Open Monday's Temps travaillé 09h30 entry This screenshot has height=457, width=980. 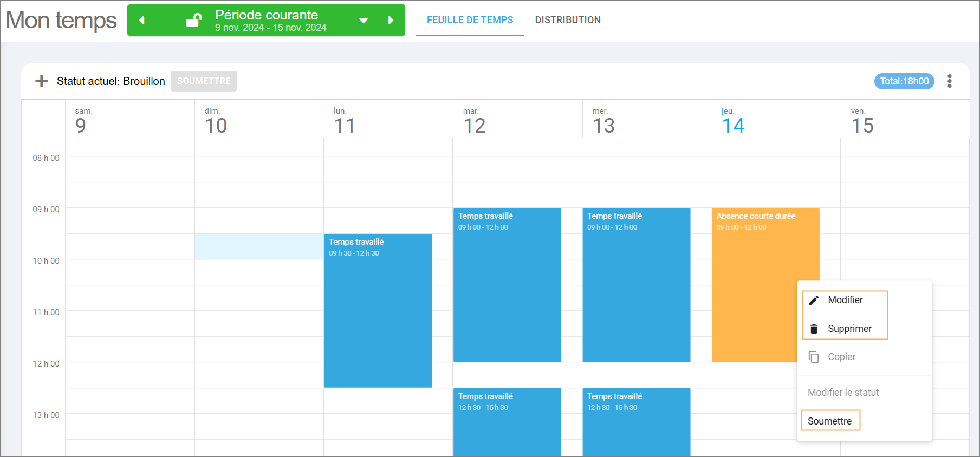378,311
